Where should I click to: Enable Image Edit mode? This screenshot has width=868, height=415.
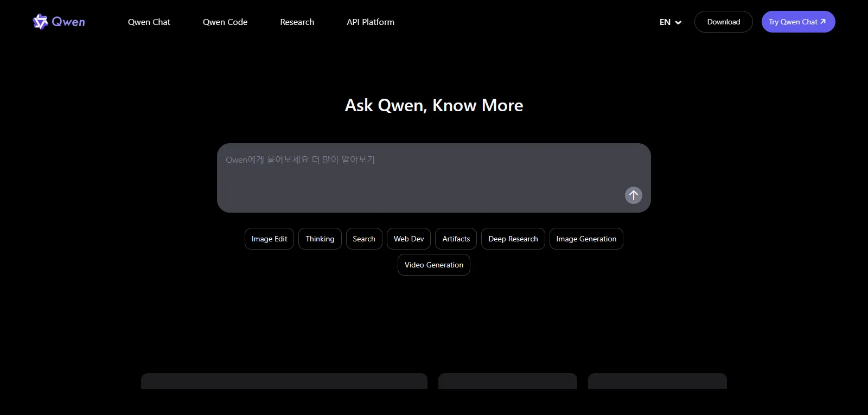coord(269,239)
